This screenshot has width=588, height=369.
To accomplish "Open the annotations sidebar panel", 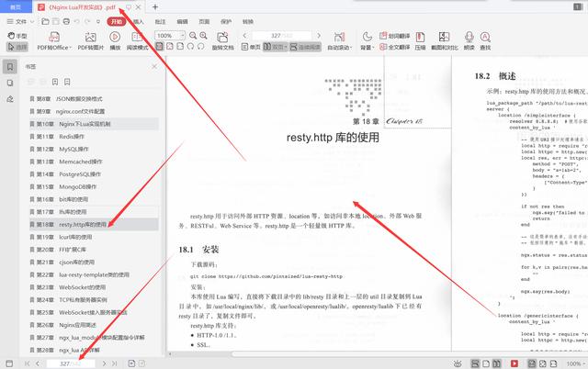I will click(10, 99).
